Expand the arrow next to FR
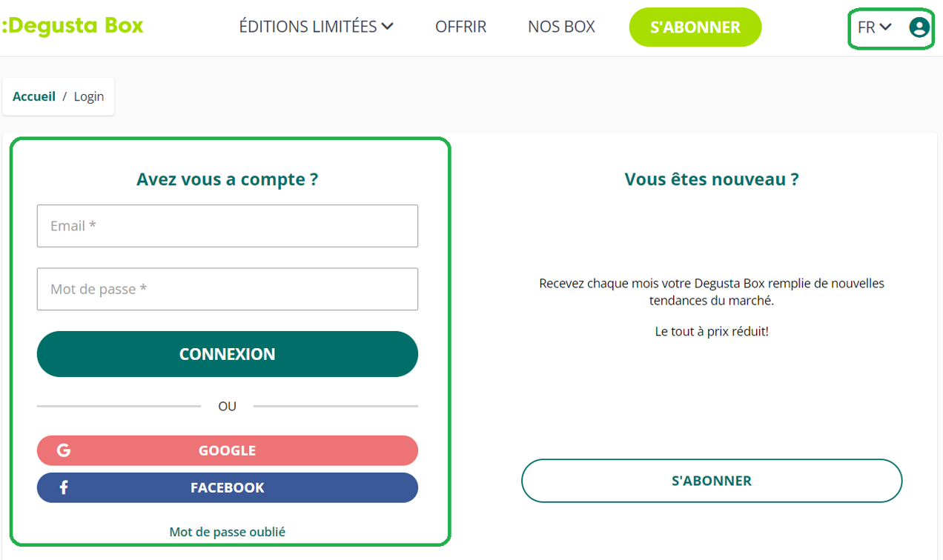This screenshot has height=560, width=943. tap(885, 27)
